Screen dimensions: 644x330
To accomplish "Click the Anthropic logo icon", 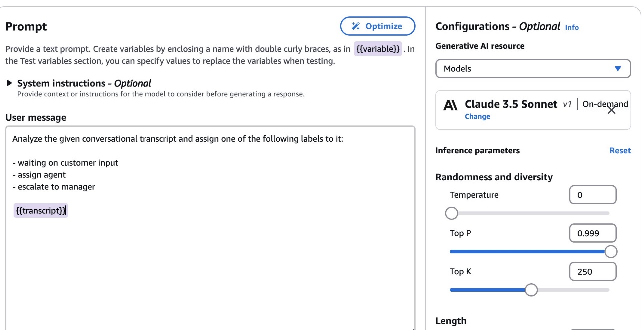I will [450, 105].
